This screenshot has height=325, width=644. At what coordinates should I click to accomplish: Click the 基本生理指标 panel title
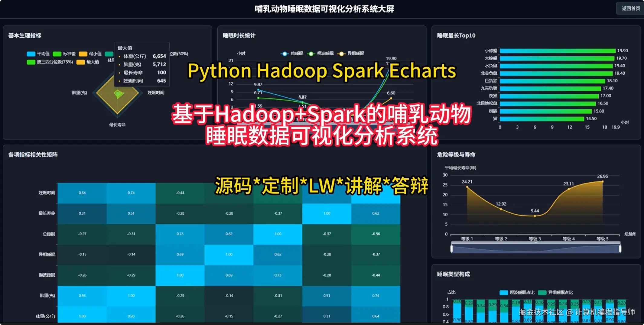click(24, 35)
